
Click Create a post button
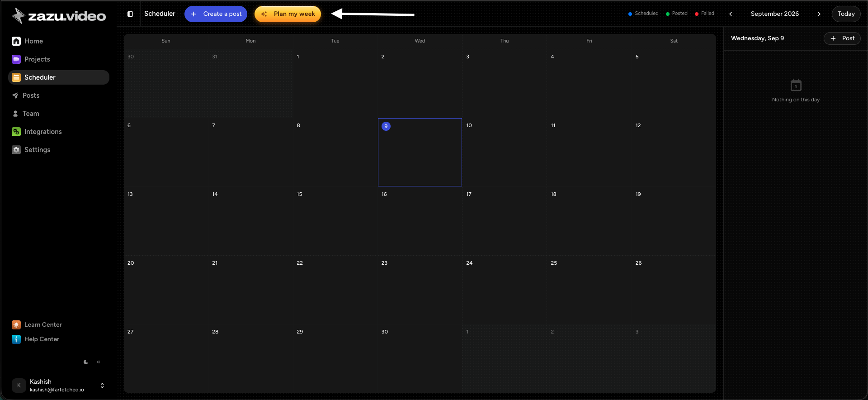(x=216, y=14)
